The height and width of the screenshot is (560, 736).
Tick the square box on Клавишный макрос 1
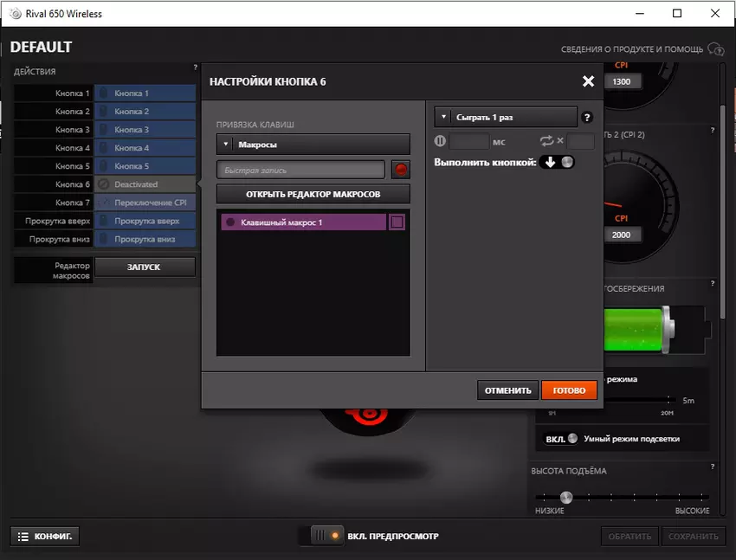point(397,222)
